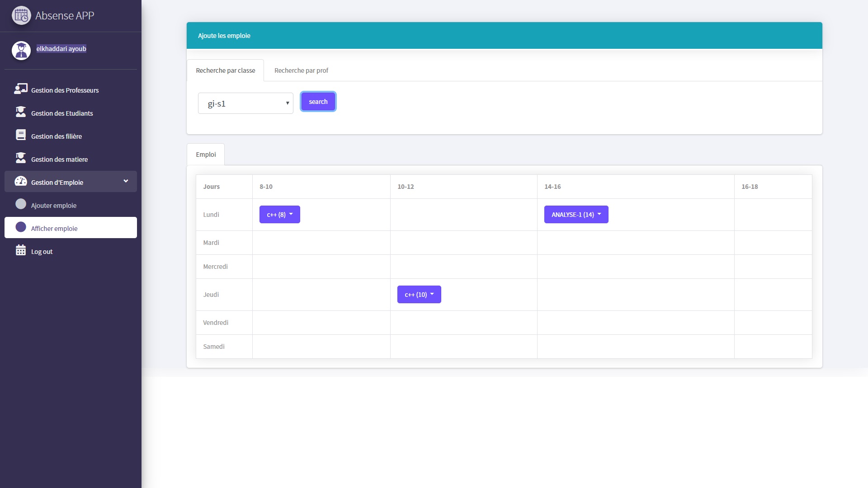Image resolution: width=868 pixels, height=488 pixels.
Task: Click the Gestion d'Emploie dashboard icon
Action: tap(21, 181)
